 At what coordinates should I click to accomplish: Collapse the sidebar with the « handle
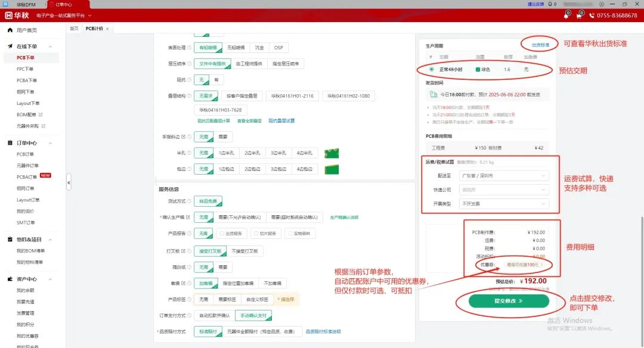pyautogui.click(x=69, y=182)
